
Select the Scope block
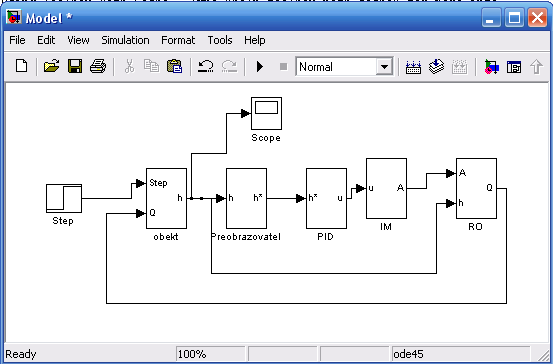point(266,113)
